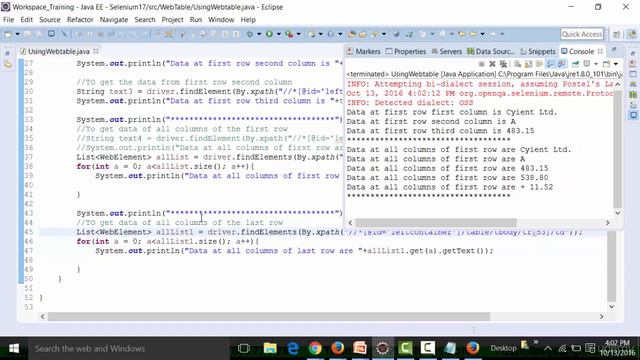Open the Task View taskbar icon
This screenshot has height=360, width=640.
[x=244, y=348]
